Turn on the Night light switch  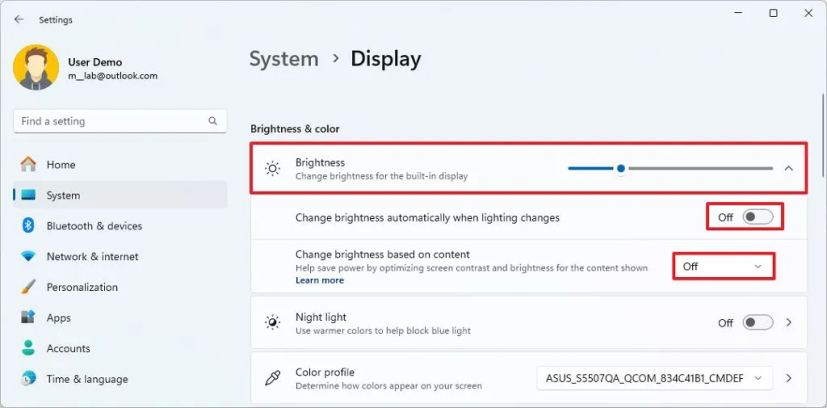758,323
